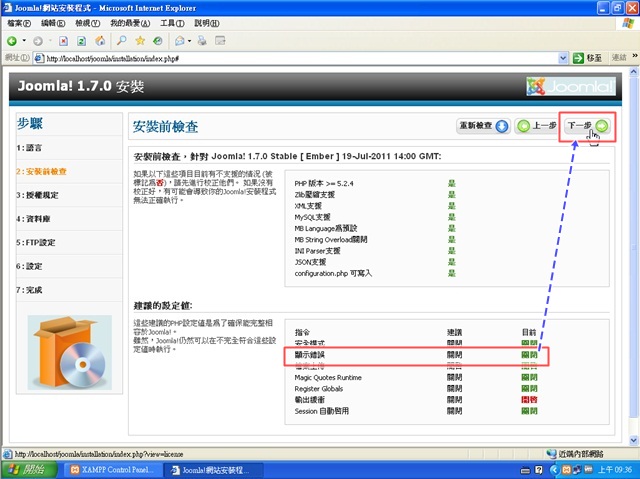Viewport: 640px width, 479px height.
Task: Open the 編輯(E) menu
Action: [x=53, y=23]
